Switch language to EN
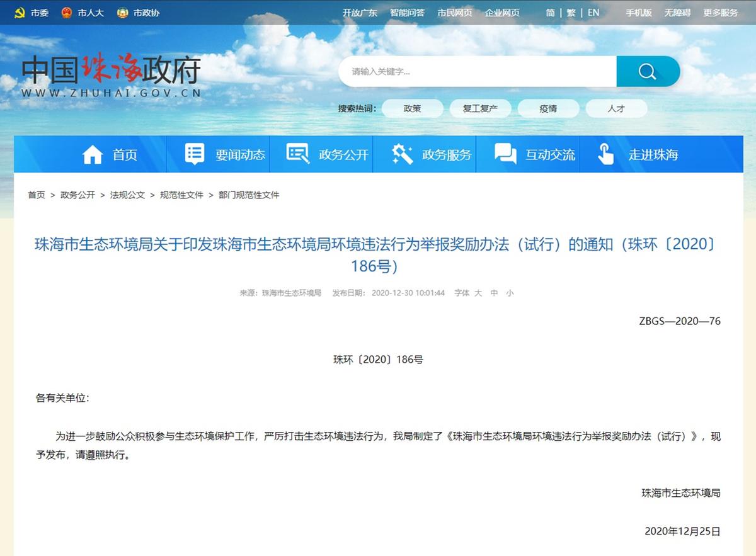Screen dimensions: 756x556 click(593, 13)
